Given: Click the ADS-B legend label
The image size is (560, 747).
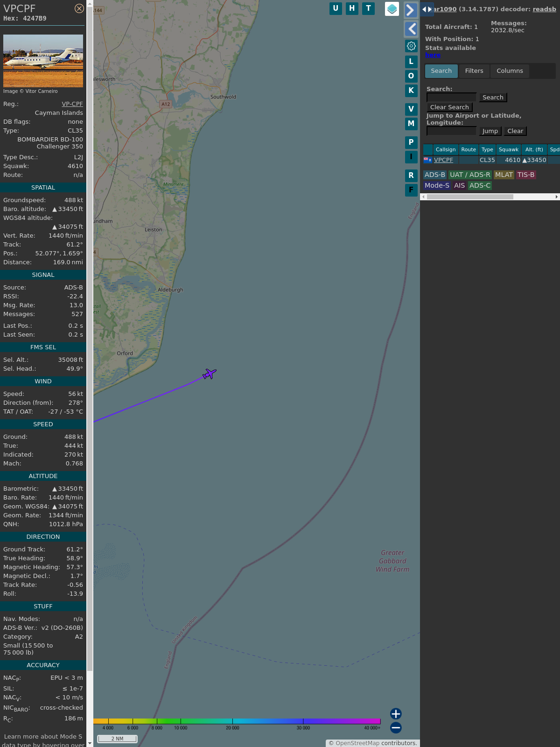Looking at the screenshot, I should [x=435, y=175].
